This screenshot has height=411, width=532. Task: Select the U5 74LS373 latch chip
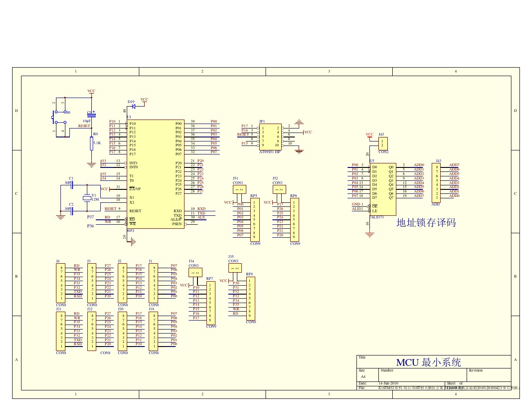pos(383,189)
